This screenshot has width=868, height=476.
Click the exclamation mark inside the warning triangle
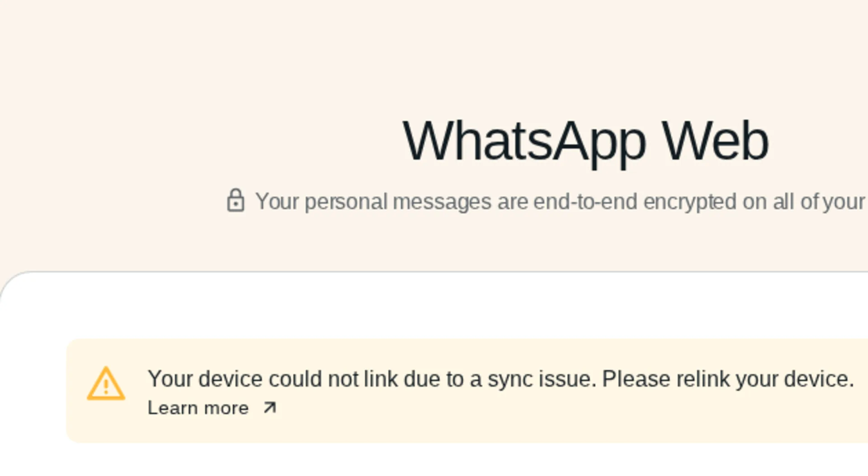pyautogui.click(x=106, y=387)
